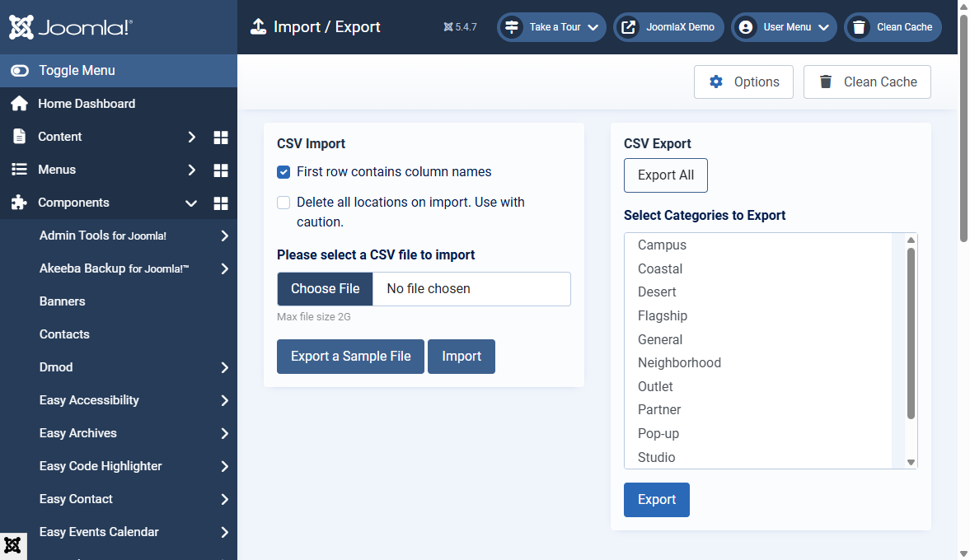Open the Components dashboard grid icon
This screenshot has width=970, height=560.
(221, 203)
